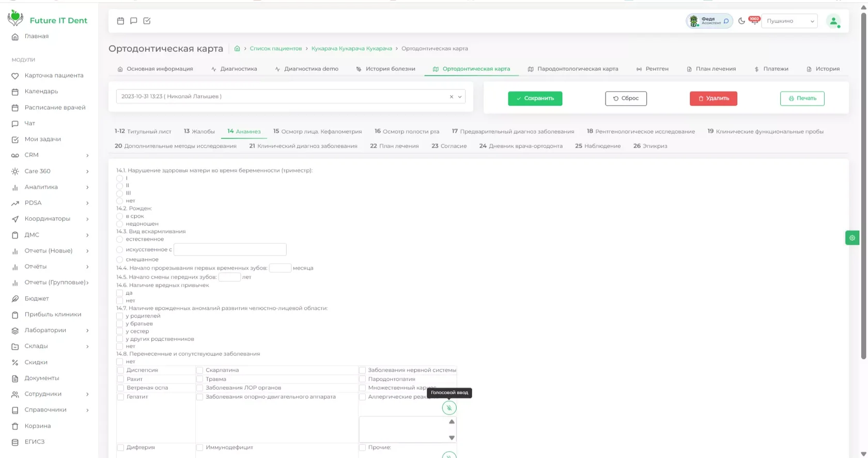This screenshot has width=868, height=458.
Task: Expand CRM menu in sidebar
Action: [49, 155]
